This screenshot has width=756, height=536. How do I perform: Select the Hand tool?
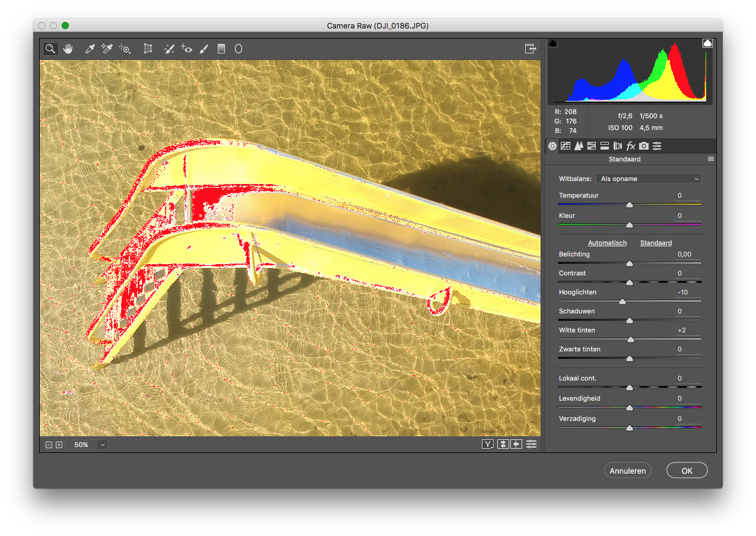coord(68,49)
